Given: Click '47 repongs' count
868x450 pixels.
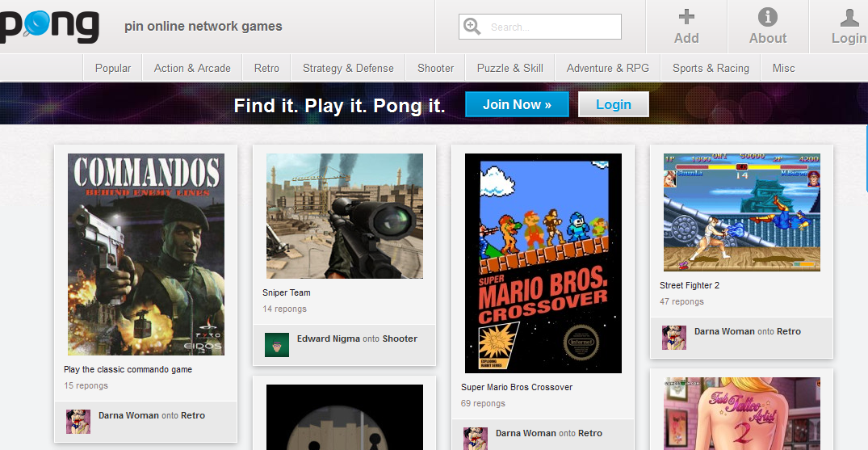Looking at the screenshot, I should coord(681,301).
